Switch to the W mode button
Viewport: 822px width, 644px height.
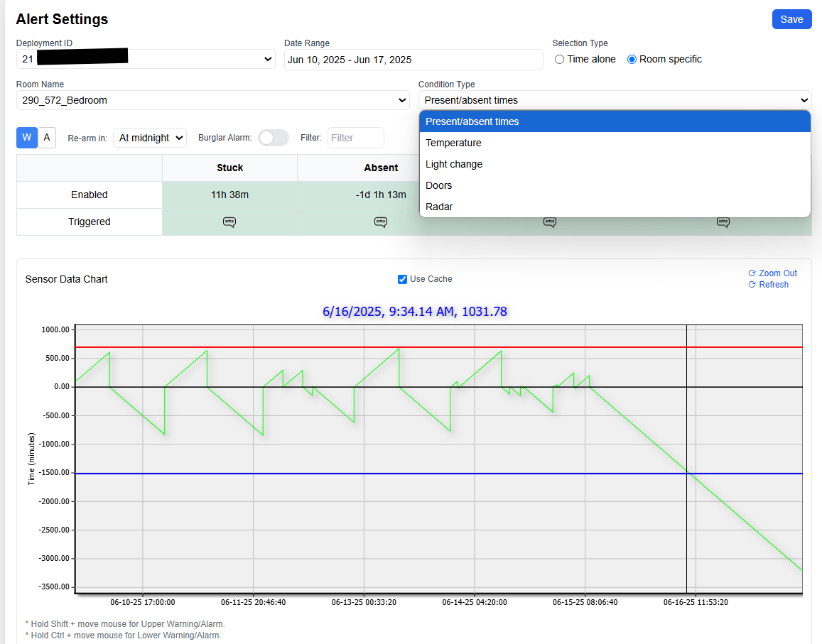(x=27, y=138)
